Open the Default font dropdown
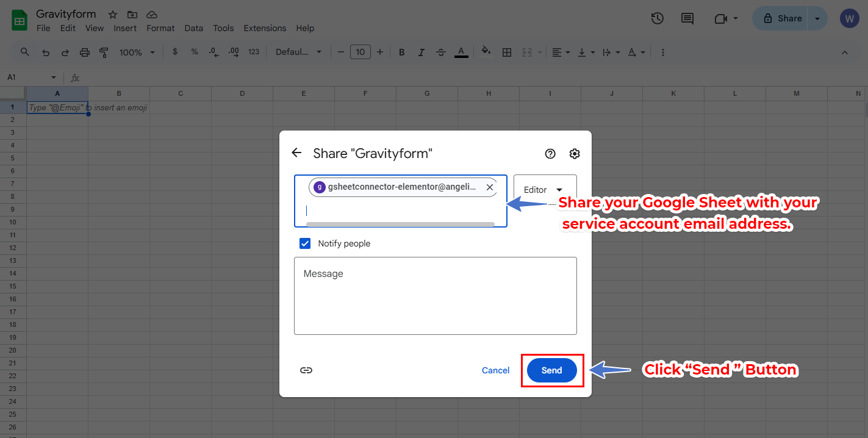Viewport: 868px width, 438px height. pyautogui.click(x=298, y=52)
